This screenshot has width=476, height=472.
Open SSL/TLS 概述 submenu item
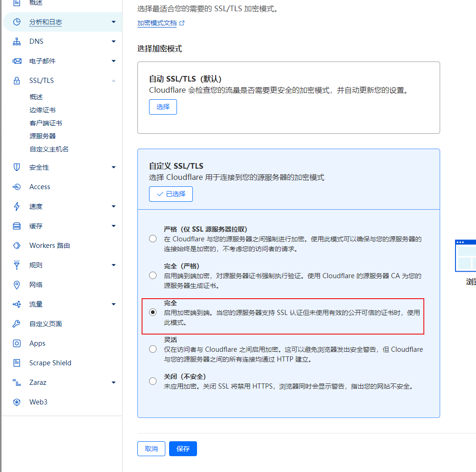(x=36, y=97)
